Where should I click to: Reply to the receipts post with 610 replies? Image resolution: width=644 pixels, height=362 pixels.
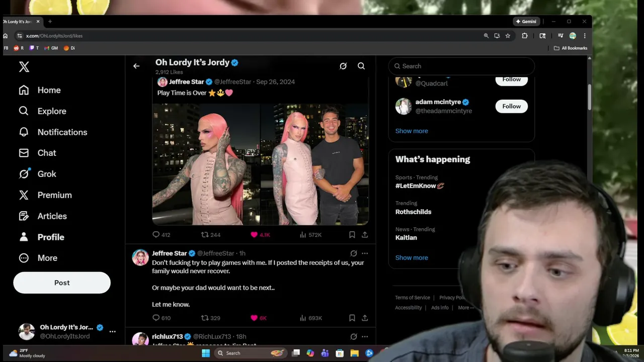(162, 318)
